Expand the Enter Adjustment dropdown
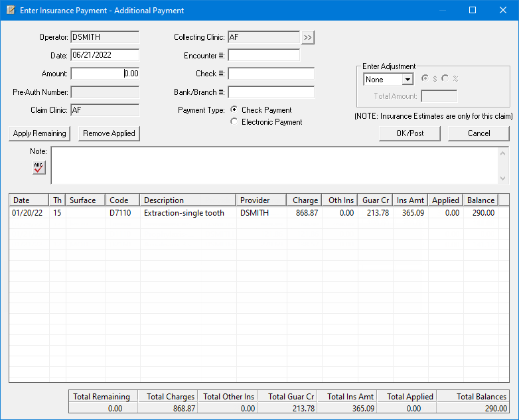Screen dimensions: 519x420 [x=408, y=80]
